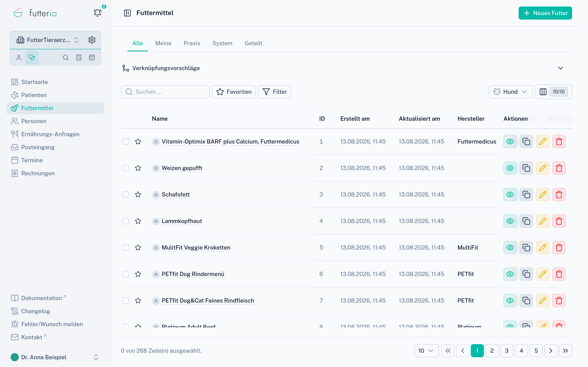Open practice settings gear icon

coord(92,40)
